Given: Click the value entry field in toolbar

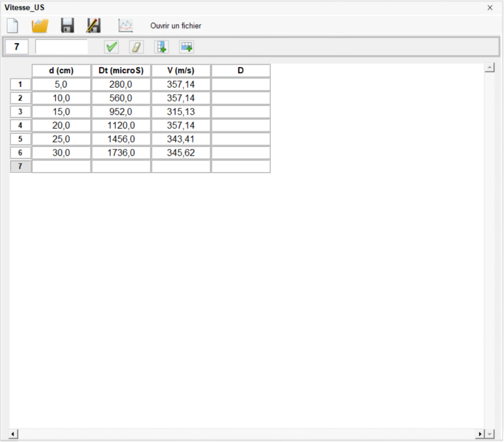Looking at the screenshot, I should tap(62, 47).
